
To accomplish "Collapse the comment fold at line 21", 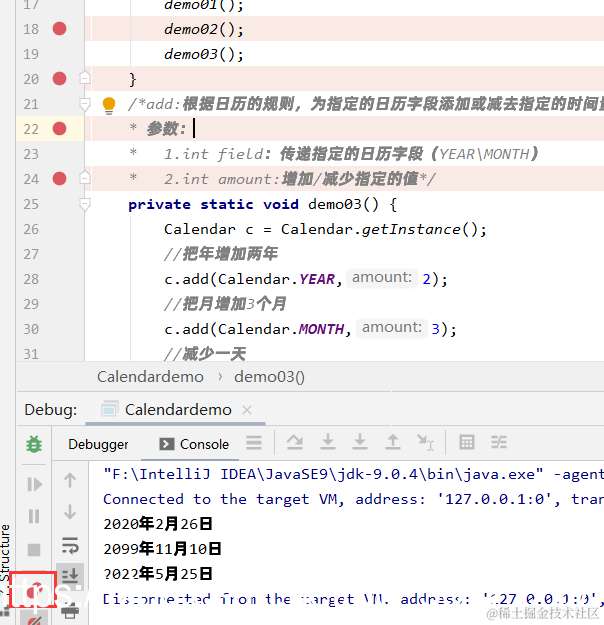I will point(85,104).
